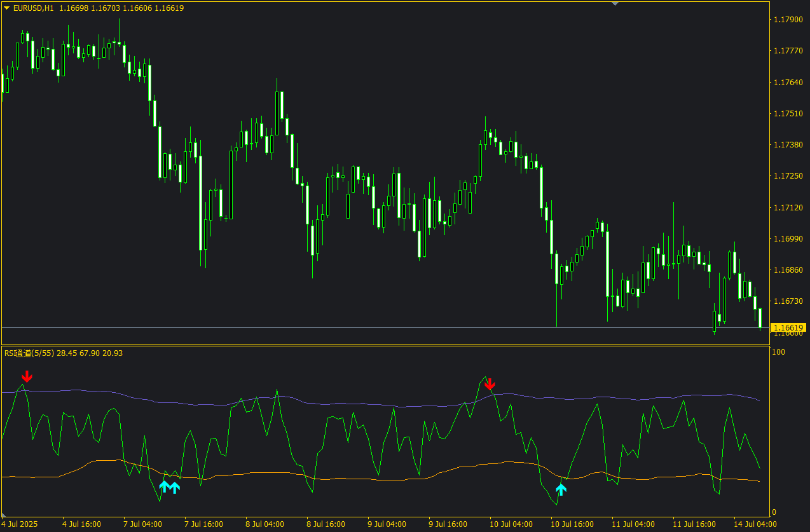Click the 10 Jul 16:00 time label
The width and height of the screenshot is (810, 532).
pos(572,524)
